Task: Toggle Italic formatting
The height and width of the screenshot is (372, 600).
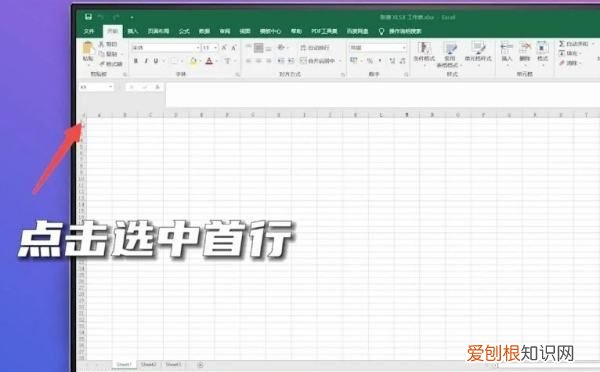Action: (x=146, y=61)
